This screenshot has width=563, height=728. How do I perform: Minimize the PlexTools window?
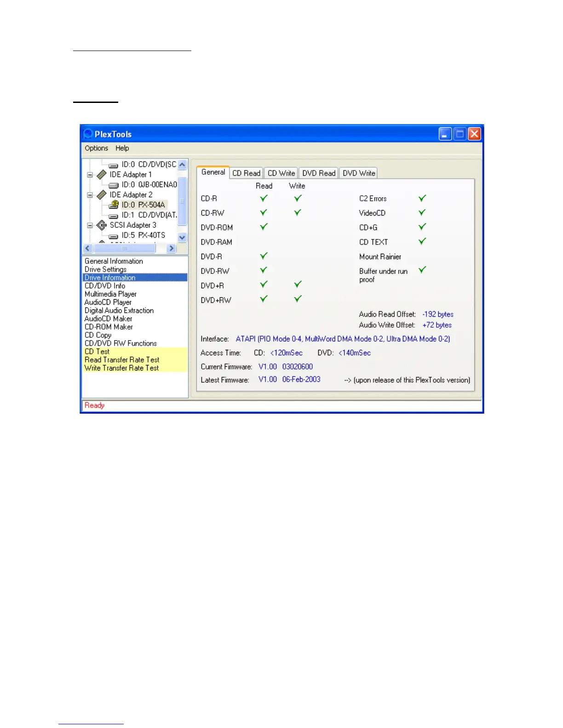(445, 134)
